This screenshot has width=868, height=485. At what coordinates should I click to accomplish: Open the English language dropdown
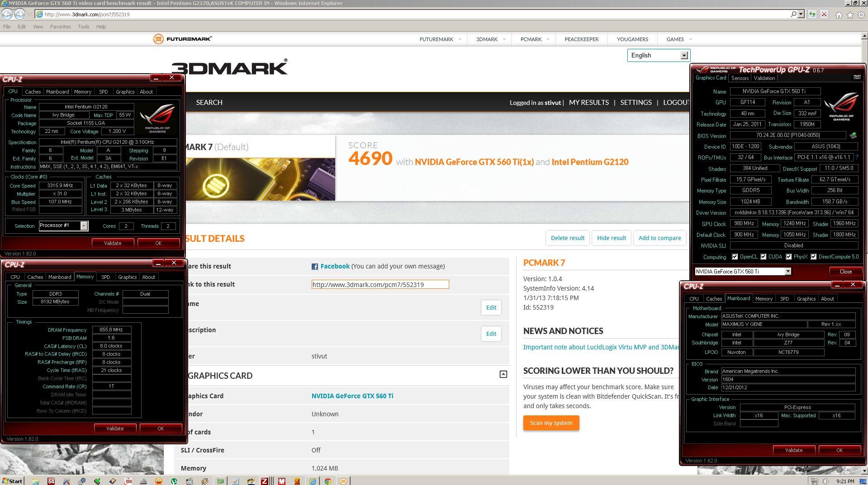pos(659,55)
